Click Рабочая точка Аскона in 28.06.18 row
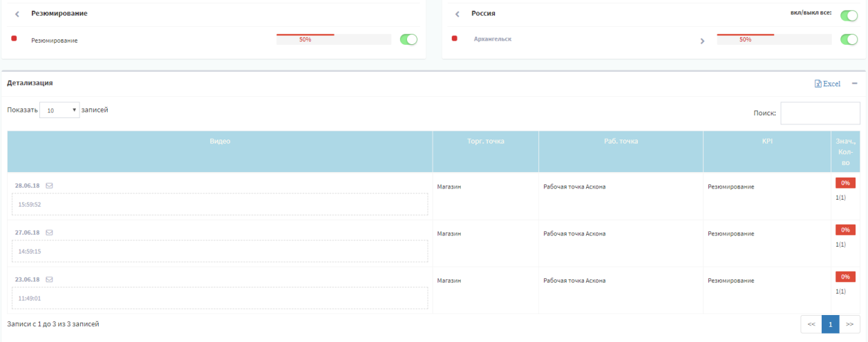 click(575, 187)
